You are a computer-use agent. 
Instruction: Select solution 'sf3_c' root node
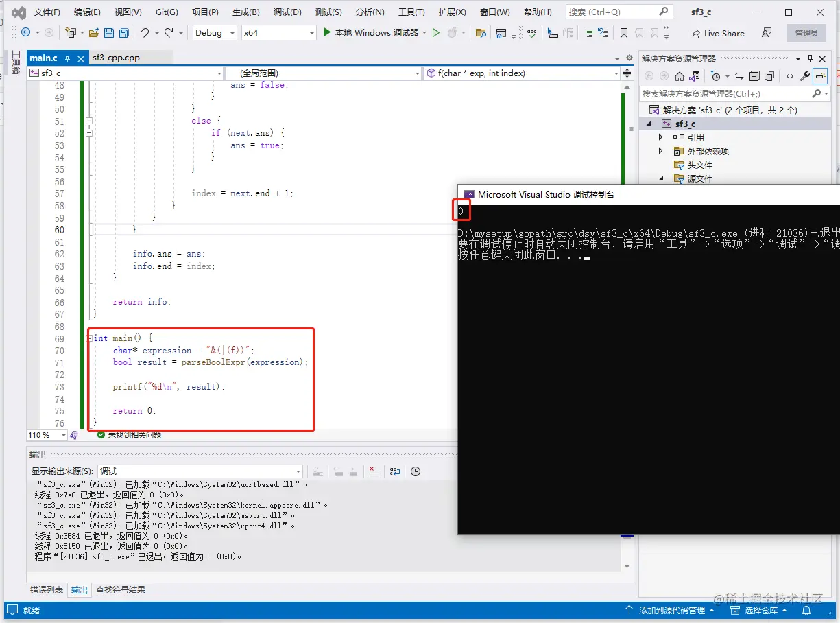pyautogui.click(x=722, y=110)
